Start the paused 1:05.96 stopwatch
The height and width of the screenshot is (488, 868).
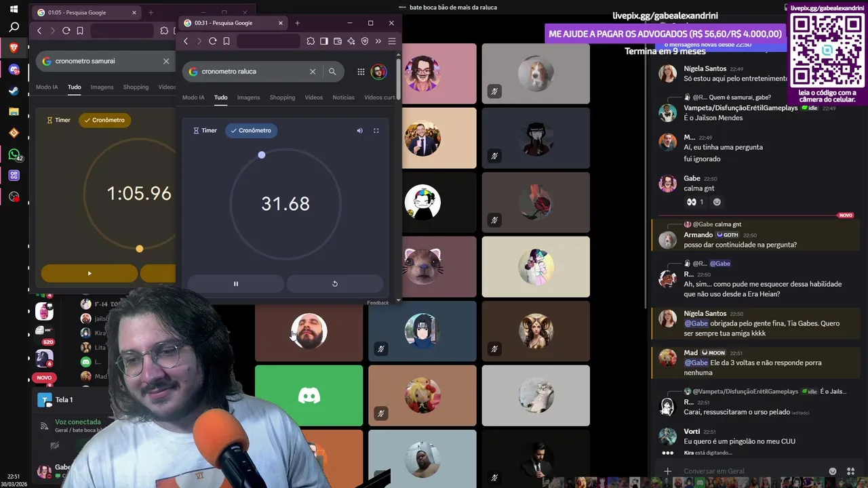coord(90,273)
